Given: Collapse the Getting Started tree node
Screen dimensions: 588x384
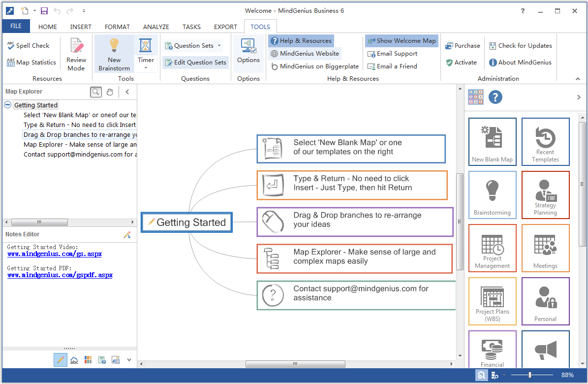Looking at the screenshot, I should pos(7,105).
